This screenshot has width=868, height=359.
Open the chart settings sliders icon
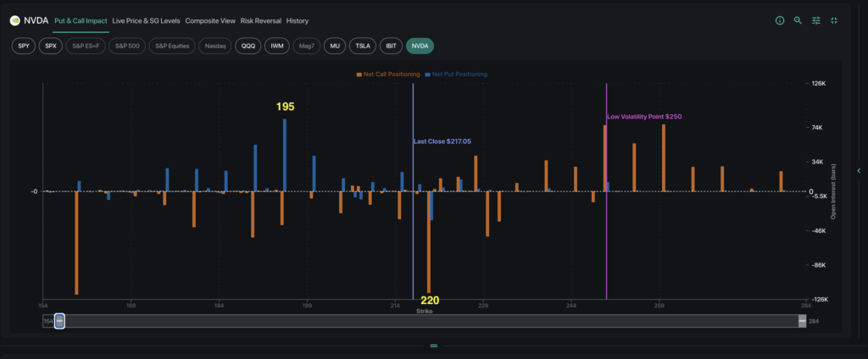tap(816, 20)
